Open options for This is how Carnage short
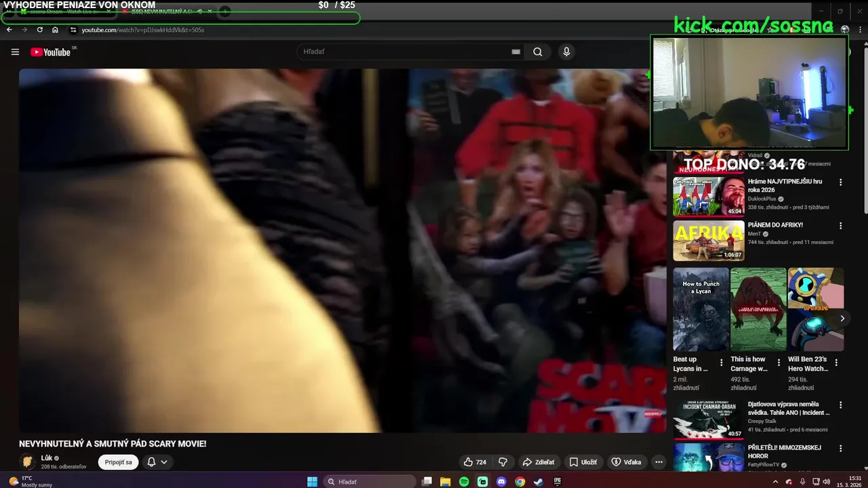The height and width of the screenshot is (488, 868). pyautogui.click(x=778, y=363)
